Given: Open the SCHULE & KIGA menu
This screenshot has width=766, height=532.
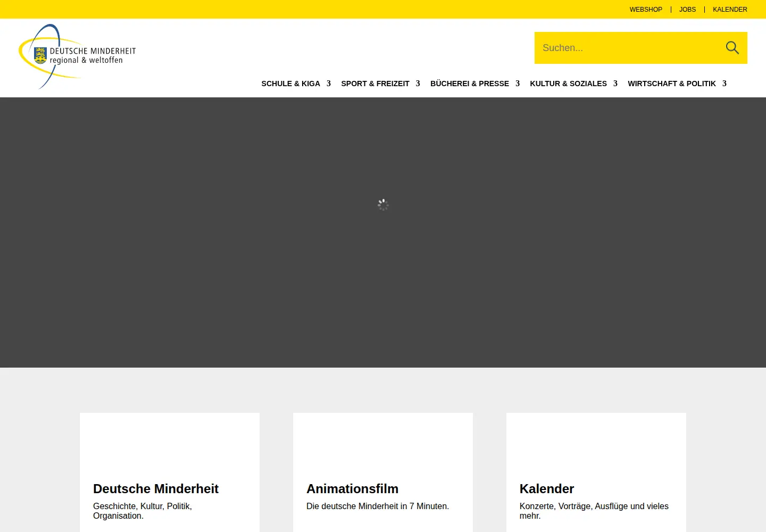Looking at the screenshot, I should (290, 84).
